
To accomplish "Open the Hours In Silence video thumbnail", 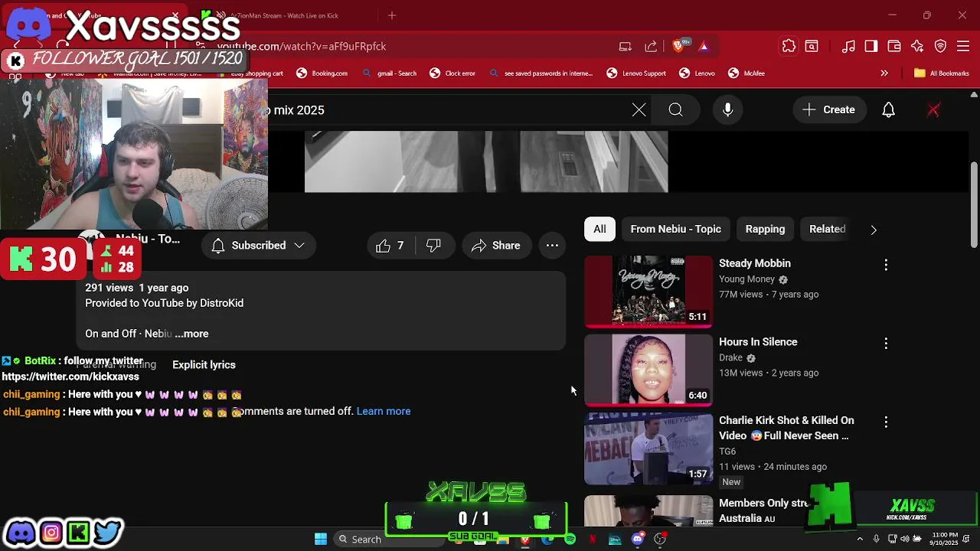I will pyautogui.click(x=648, y=370).
